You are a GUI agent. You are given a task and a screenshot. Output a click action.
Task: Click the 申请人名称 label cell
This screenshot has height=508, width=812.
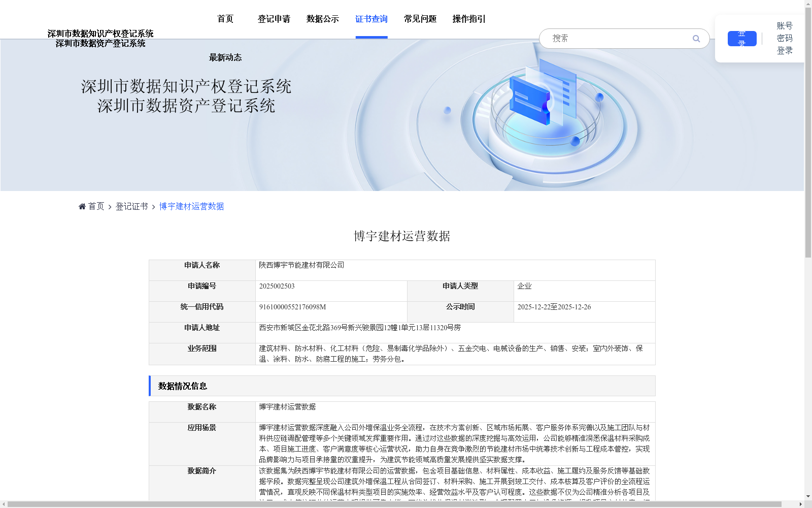(202, 270)
